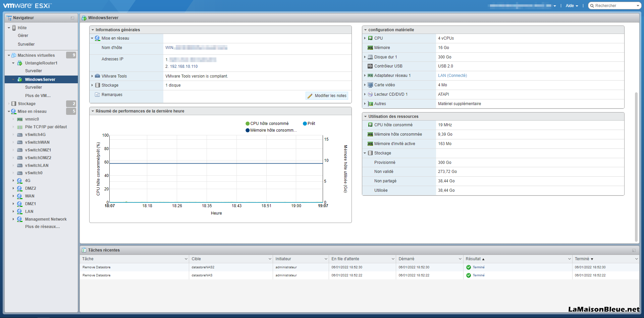644x318 pixels.
Task: Click the Lecteur CD/DVD 1 disc icon
Action: tap(370, 94)
